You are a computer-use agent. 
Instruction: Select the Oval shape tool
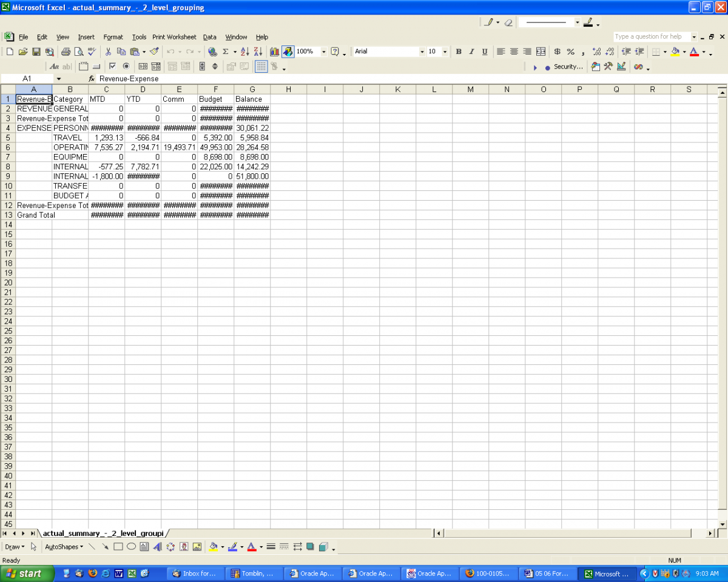[131, 547]
